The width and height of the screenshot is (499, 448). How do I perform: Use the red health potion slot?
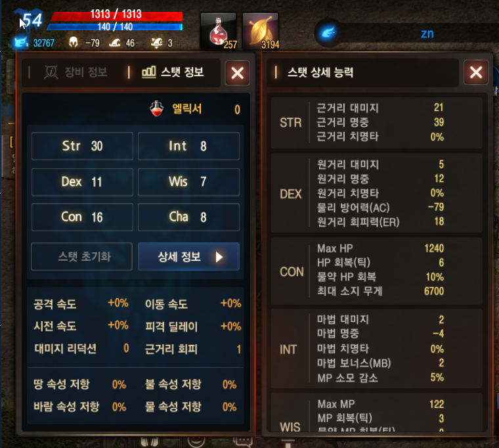tap(218, 32)
